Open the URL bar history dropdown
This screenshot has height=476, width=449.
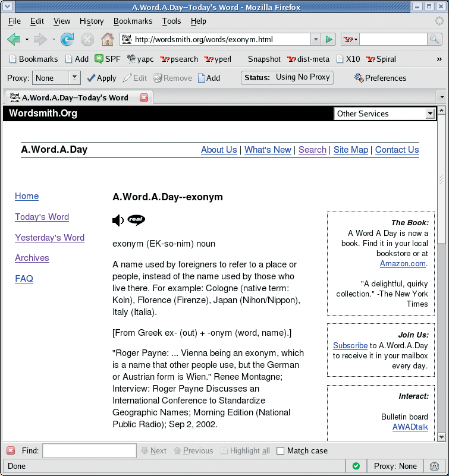(316, 39)
